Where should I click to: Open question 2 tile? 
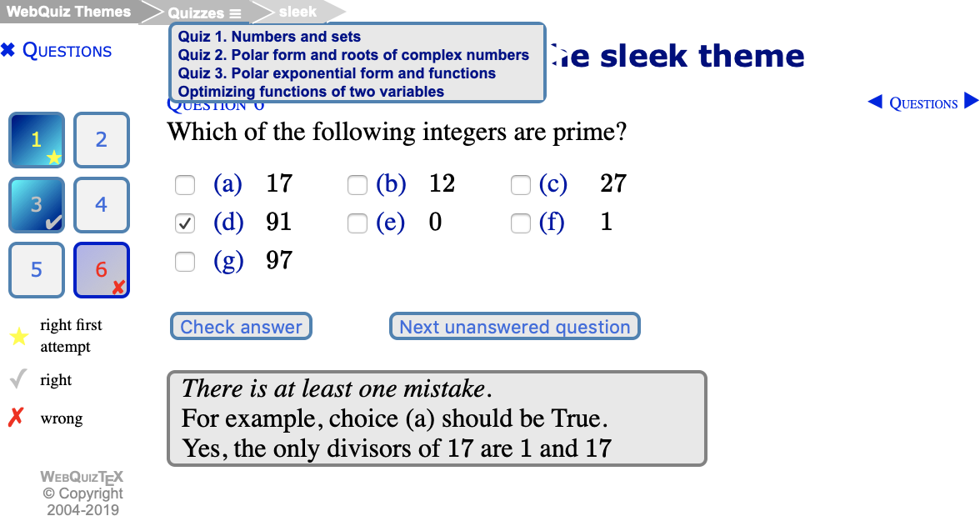[x=102, y=140]
